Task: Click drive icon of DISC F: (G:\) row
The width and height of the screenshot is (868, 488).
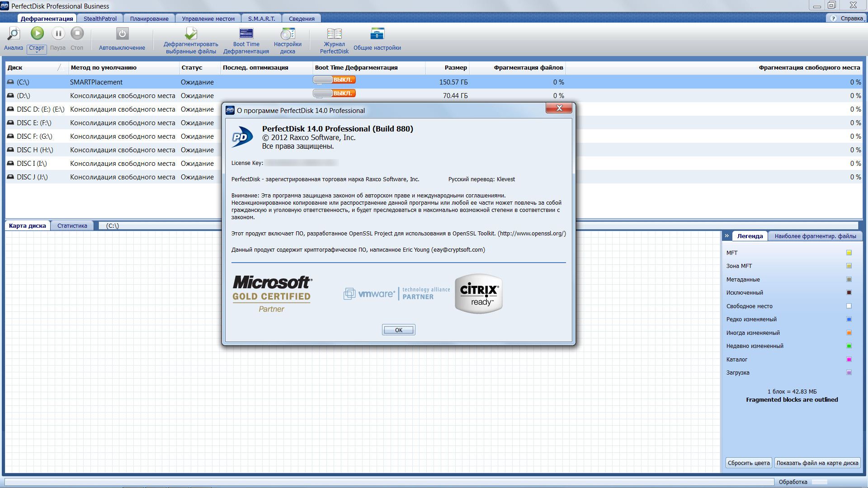Action: [x=10, y=136]
